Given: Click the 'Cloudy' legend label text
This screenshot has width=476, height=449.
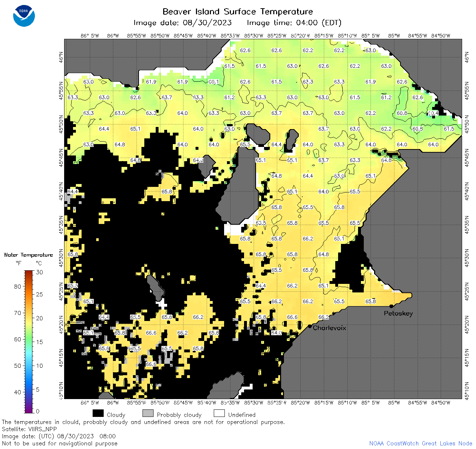Looking at the screenshot, I should (x=116, y=415).
